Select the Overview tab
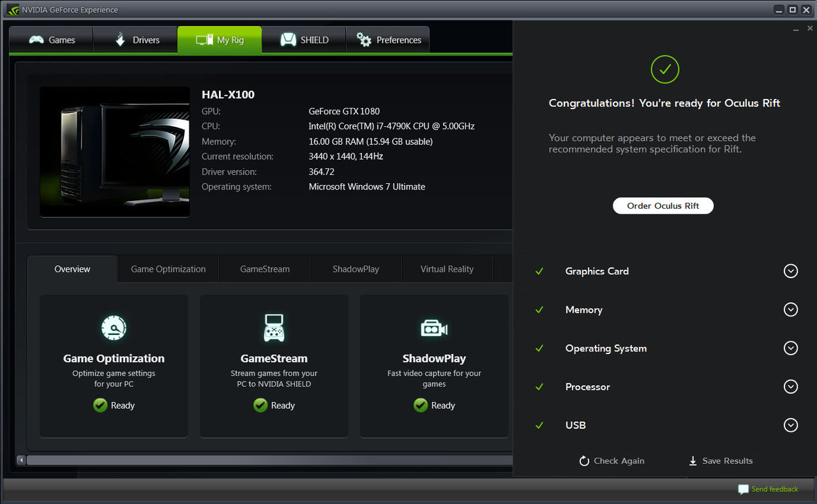The image size is (817, 504). pyautogui.click(x=72, y=269)
